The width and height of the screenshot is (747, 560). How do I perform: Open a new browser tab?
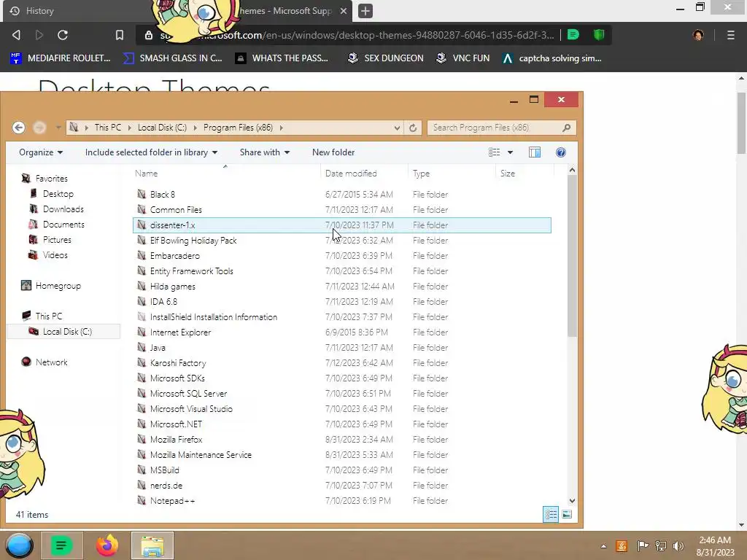click(x=365, y=10)
